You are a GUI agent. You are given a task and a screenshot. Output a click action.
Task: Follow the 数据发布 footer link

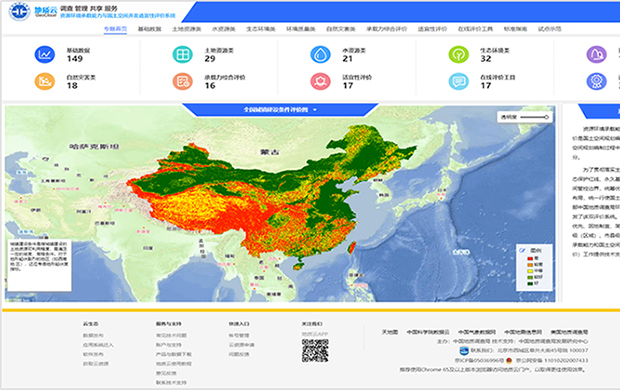[x=93, y=335]
